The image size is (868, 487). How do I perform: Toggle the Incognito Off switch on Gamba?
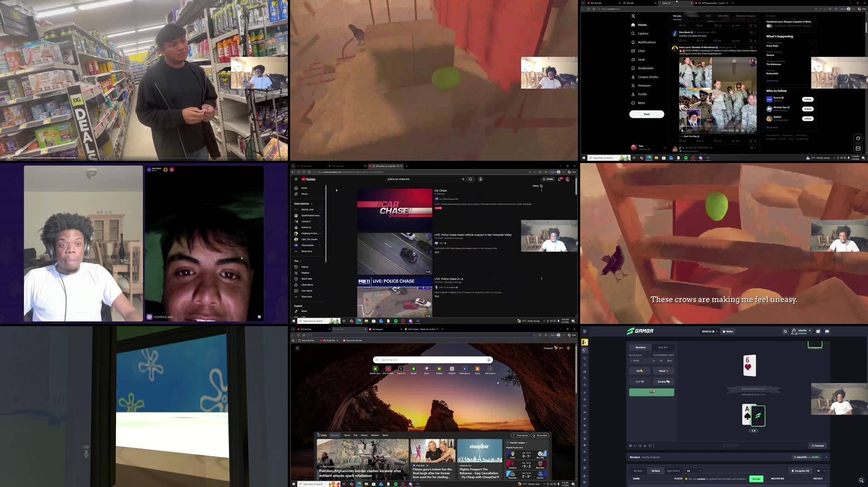tap(801, 471)
